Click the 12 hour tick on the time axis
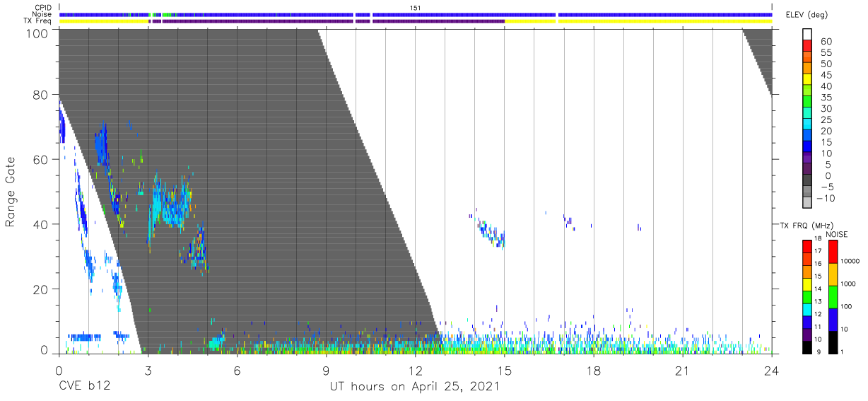 [x=415, y=371]
